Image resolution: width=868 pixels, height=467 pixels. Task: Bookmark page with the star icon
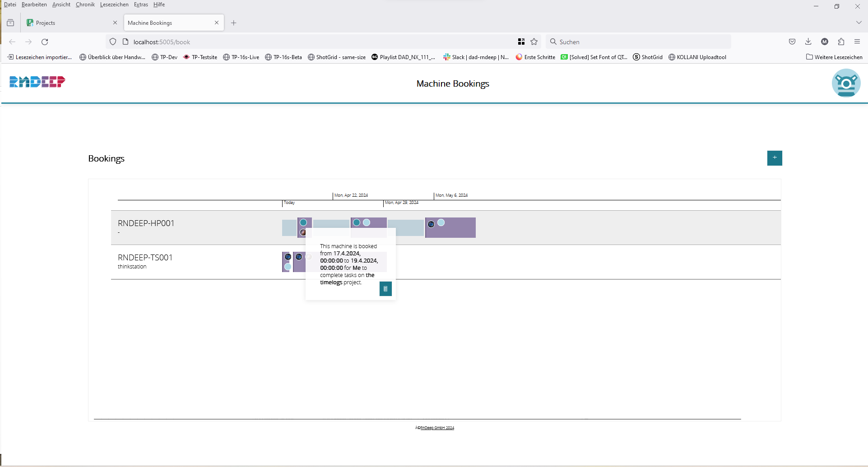coord(534,42)
